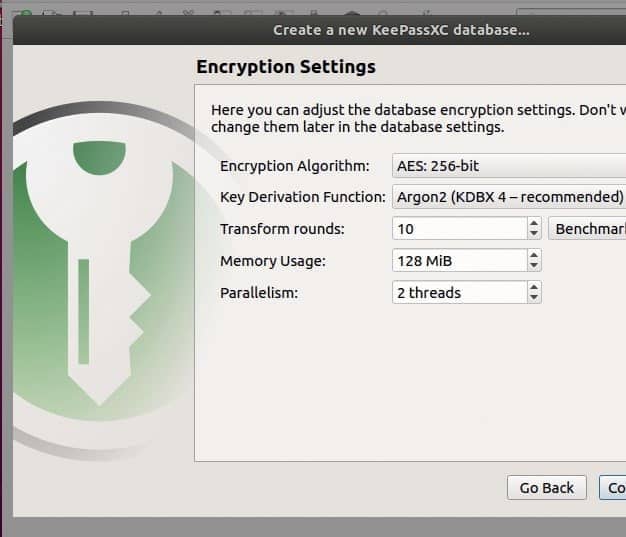The width and height of the screenshot is (626, 537).
Task: Click the Go Back button
Action: (547, 488)
